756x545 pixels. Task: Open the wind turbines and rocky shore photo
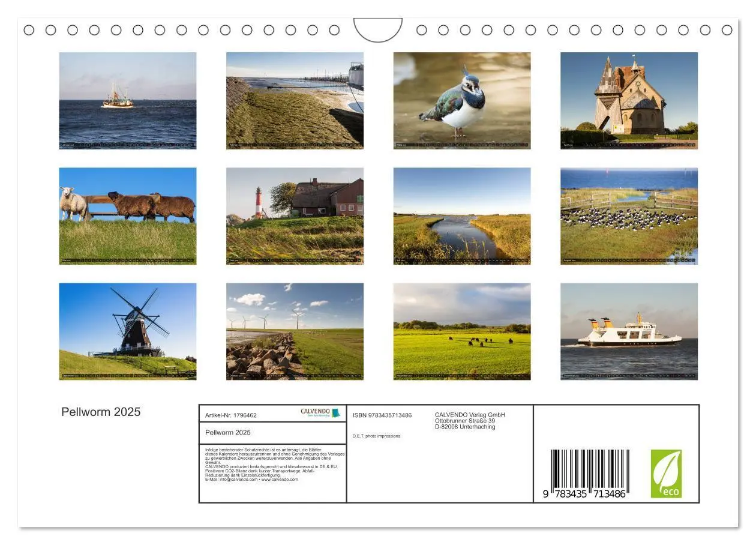[295, 331]
